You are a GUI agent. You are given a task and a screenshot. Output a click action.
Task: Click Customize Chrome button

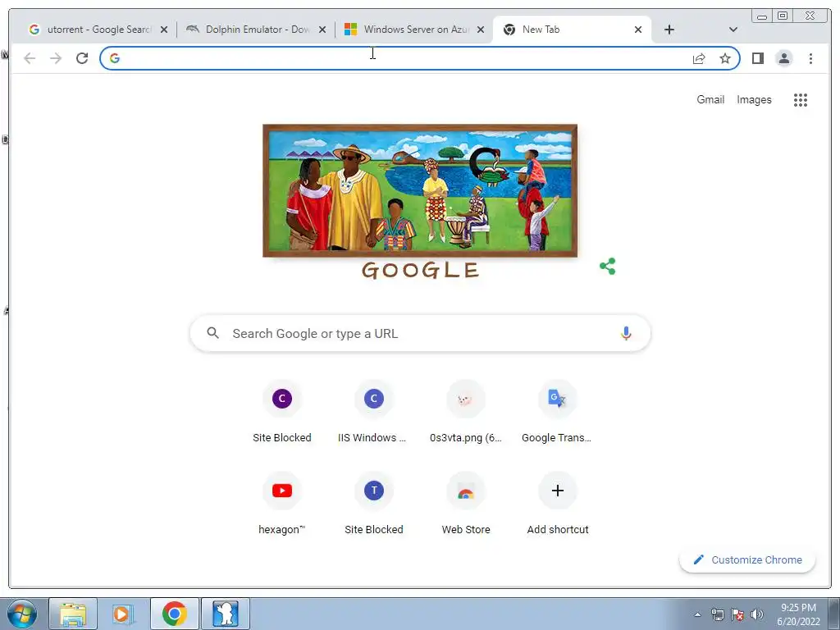[747, 559]
